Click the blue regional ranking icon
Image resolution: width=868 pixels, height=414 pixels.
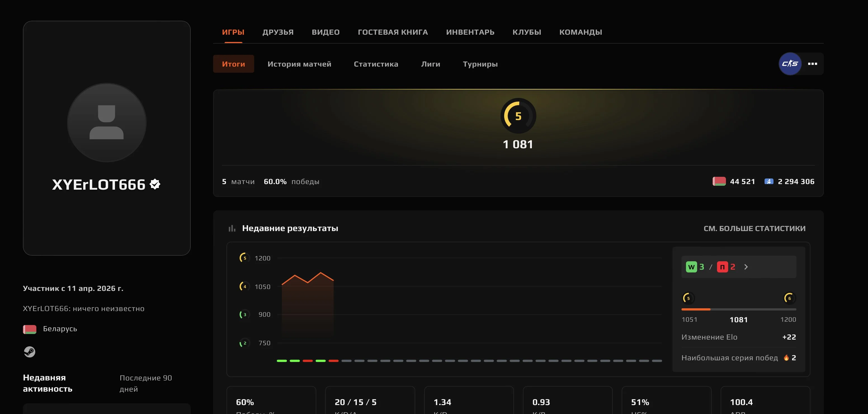pyautogui.click(x=769, y=181)
